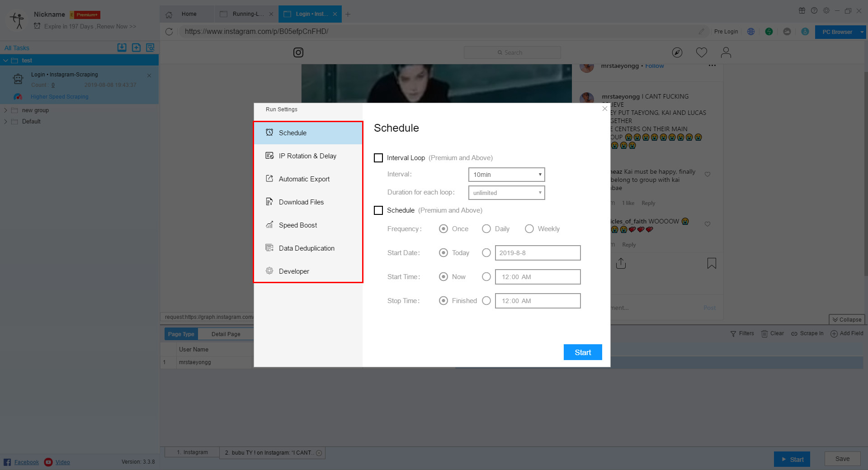This screenshot has height=470, width=868.
Task: Expand the Default folder
Action: click(5, 122)
